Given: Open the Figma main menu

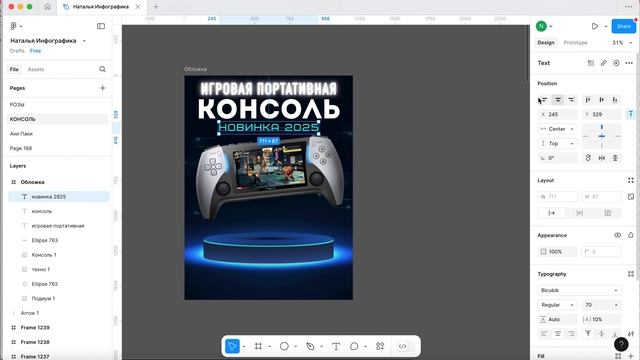Looking at the screenshot, I should pos(16,26).
